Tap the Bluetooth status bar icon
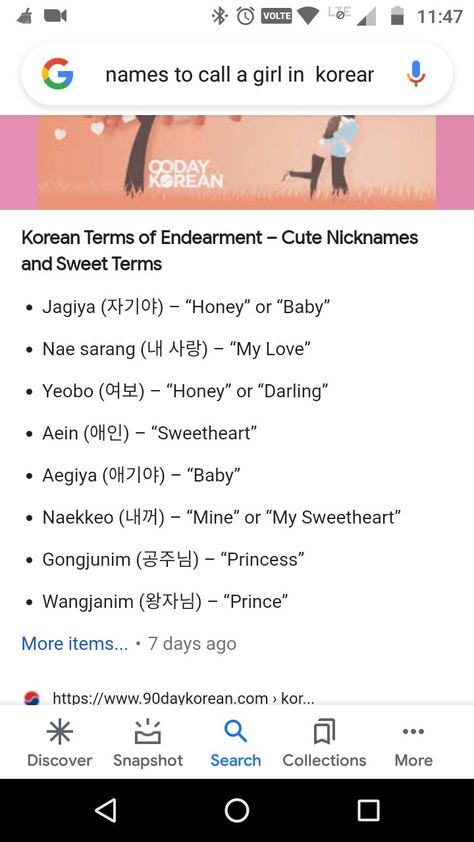The height and width of the screenshot is (842, 474). 219,16
